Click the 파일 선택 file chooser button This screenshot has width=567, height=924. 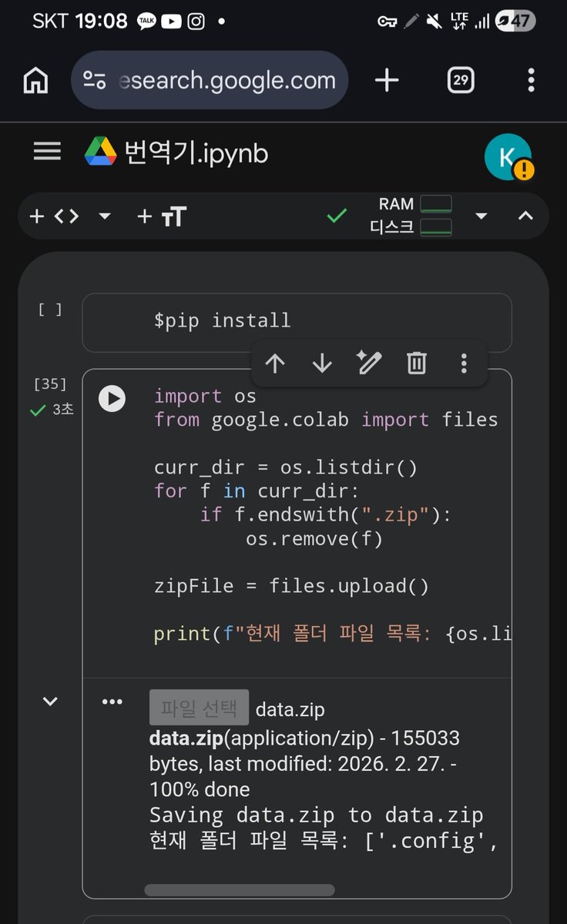[199, 708]
